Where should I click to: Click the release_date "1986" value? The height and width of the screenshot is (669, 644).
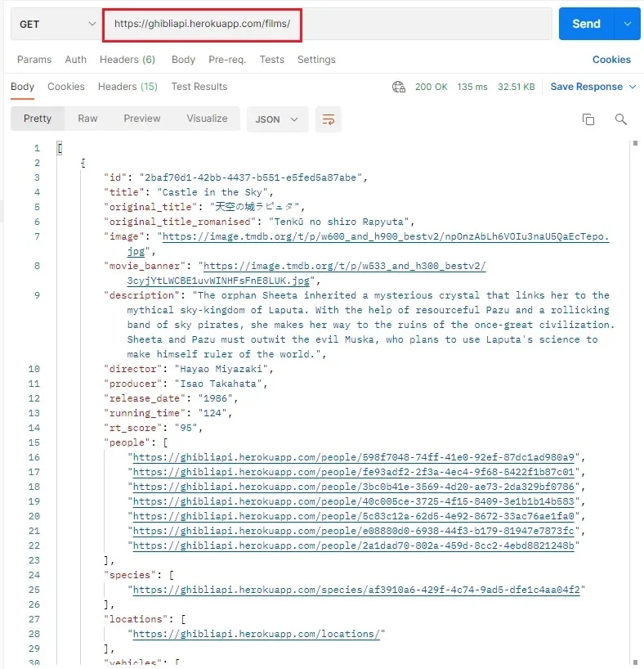click(215, 398)
